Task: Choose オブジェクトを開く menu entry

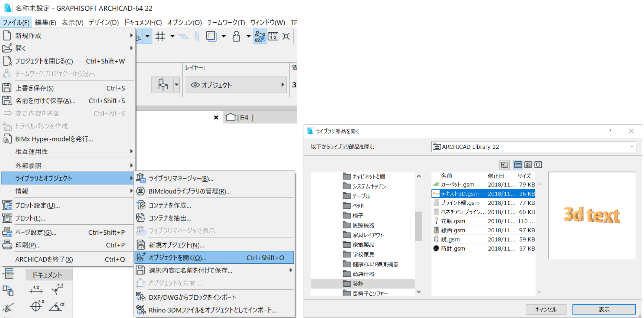Action: (214, 257)
